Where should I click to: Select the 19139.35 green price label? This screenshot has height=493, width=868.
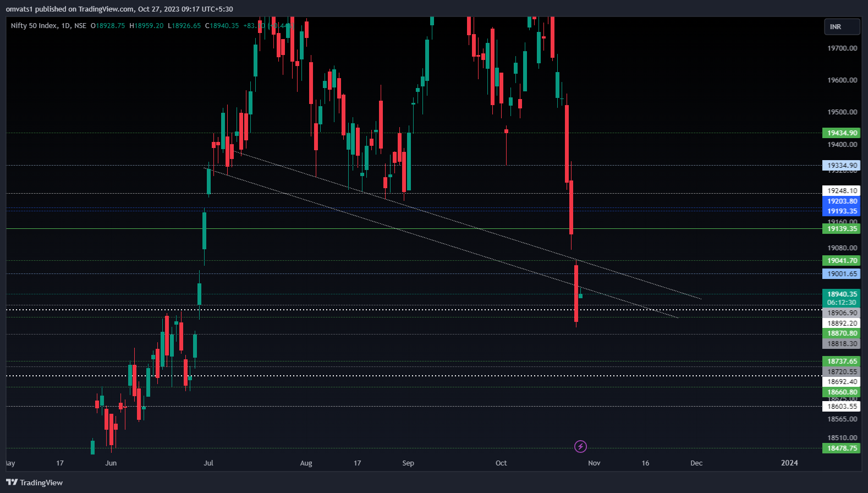[842, 228]
